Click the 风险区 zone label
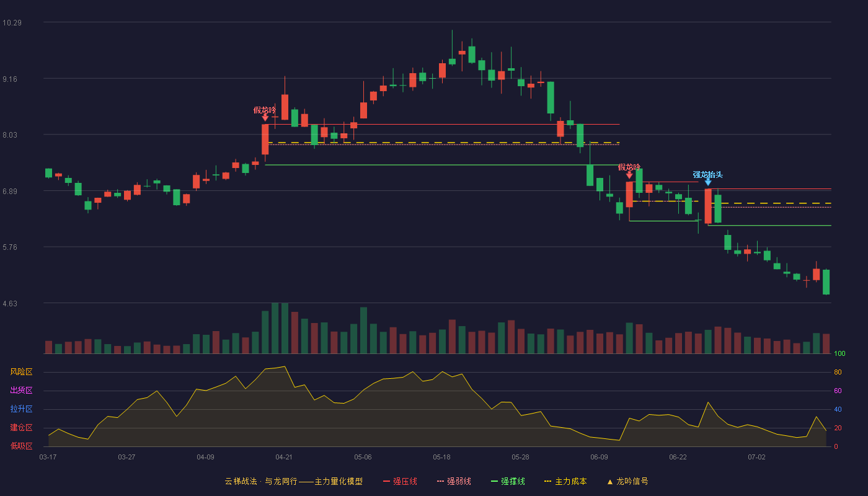 coord(21,372)
